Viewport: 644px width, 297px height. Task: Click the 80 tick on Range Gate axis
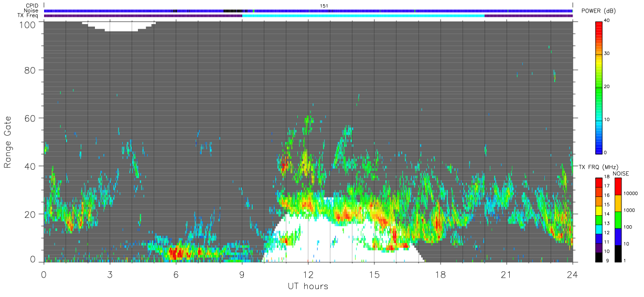30,70
